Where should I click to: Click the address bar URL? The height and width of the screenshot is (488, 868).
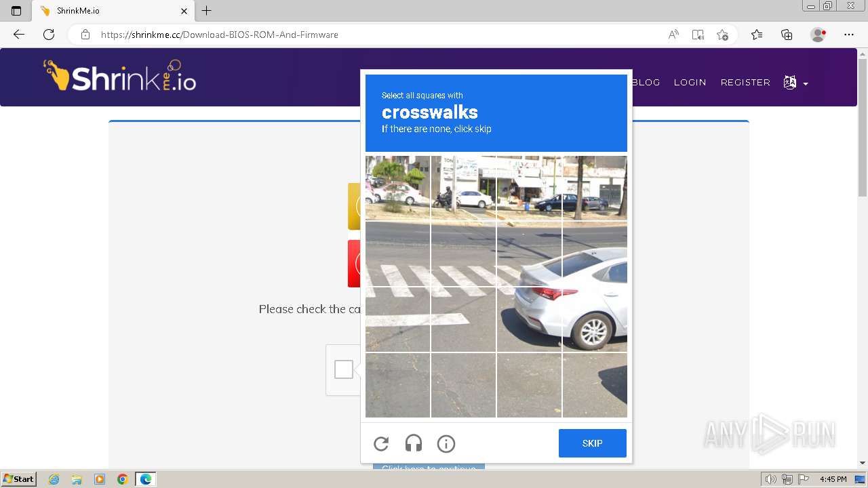(220, 35)
